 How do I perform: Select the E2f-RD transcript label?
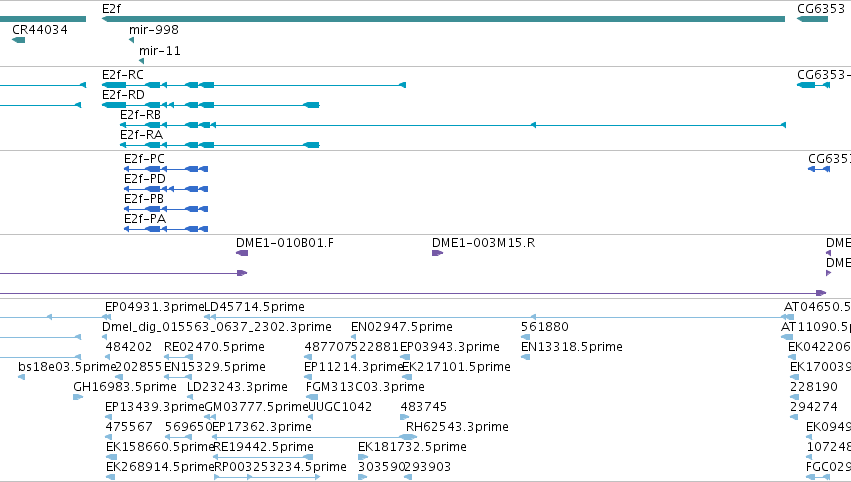tap(123, 95)
